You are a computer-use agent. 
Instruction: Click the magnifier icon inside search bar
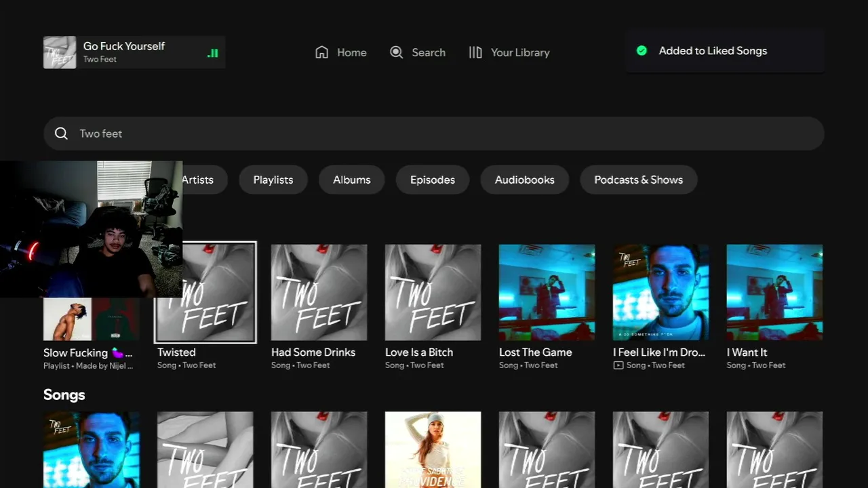pos(61,134)
